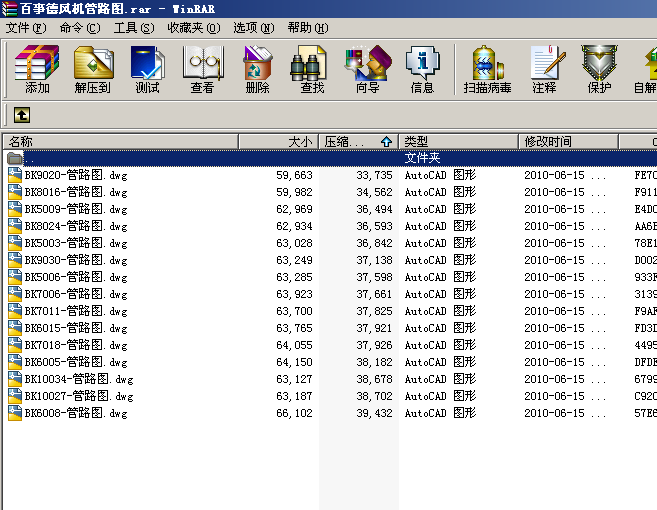Click the Protect (保护) shield icon
Image resolution: width=657 pixels, height=510 pixels.
[x=599, y=70]
